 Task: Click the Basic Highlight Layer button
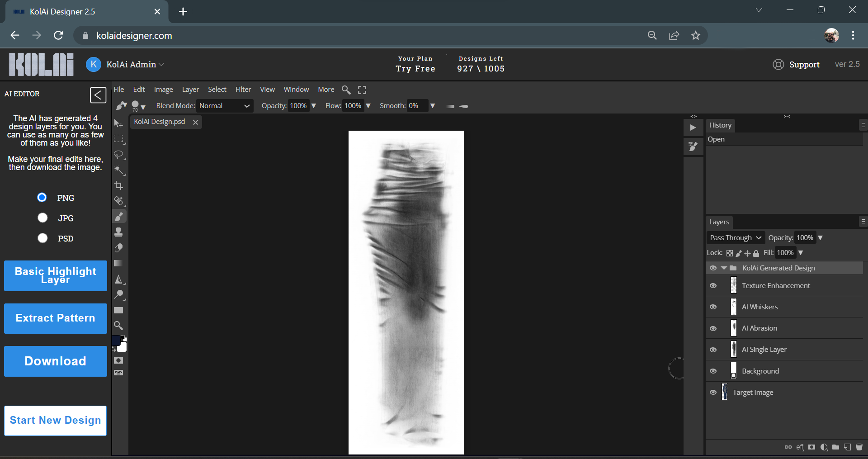[x=56, y=276]
